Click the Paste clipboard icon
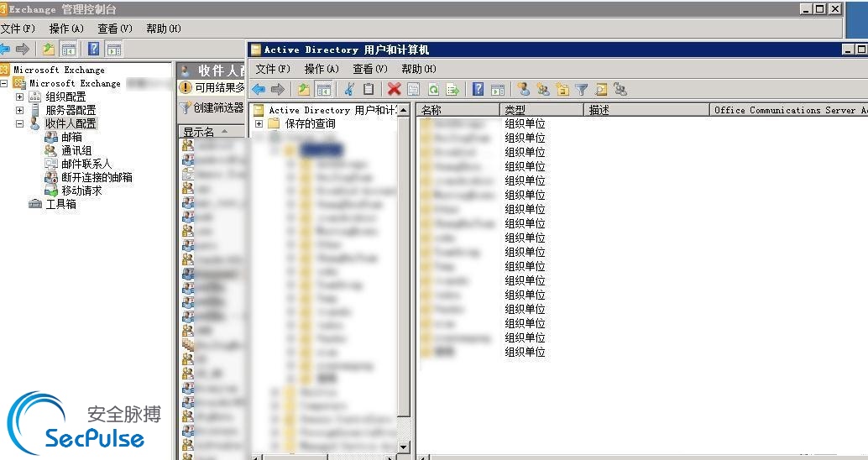 coord(369,89)
